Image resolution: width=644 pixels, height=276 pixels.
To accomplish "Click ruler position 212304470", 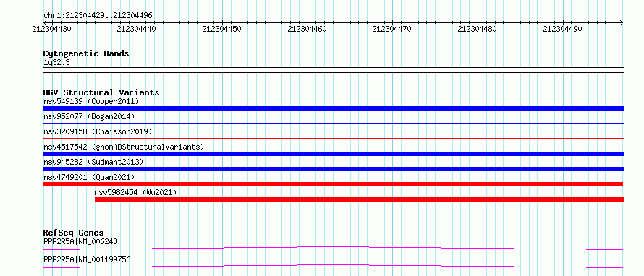I will 391,29.
